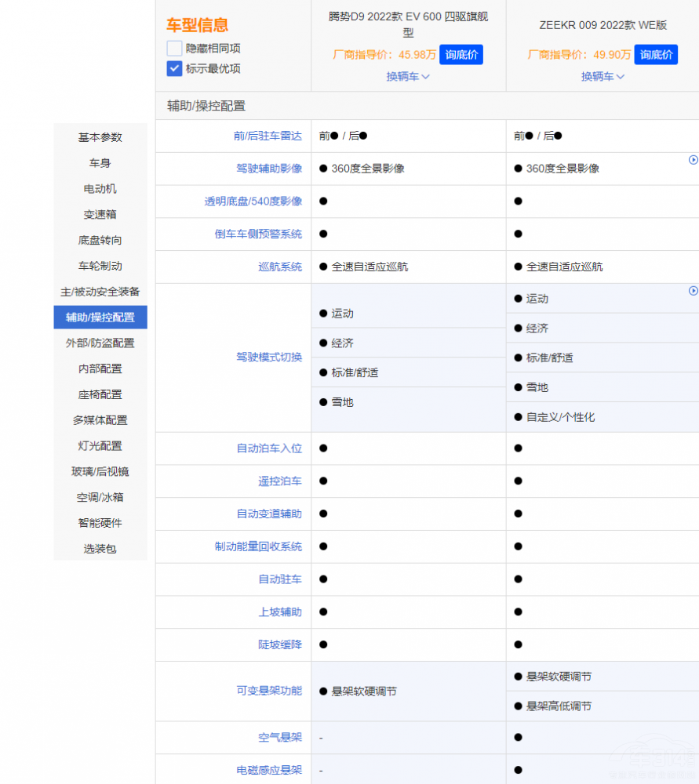This screenshot has width=699, height=784.
Task: Switch to the 基本参数 section
Action: tap(99, 137)
